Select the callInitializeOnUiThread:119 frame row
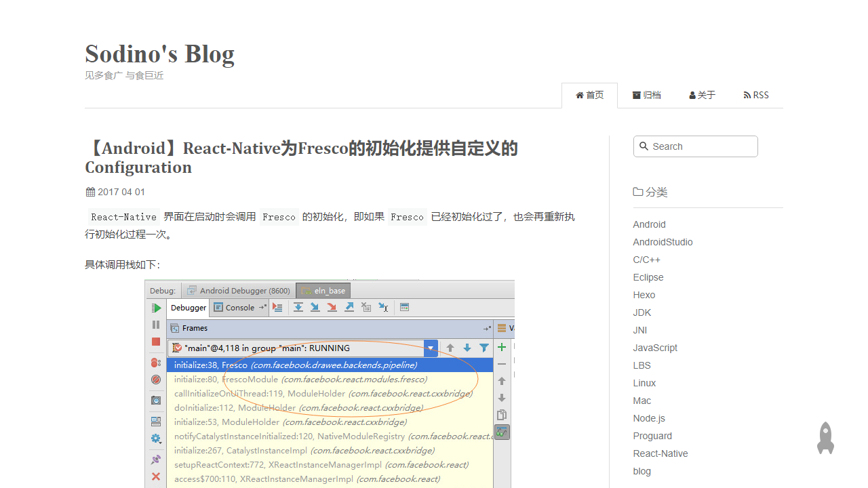 coord(330,393)
